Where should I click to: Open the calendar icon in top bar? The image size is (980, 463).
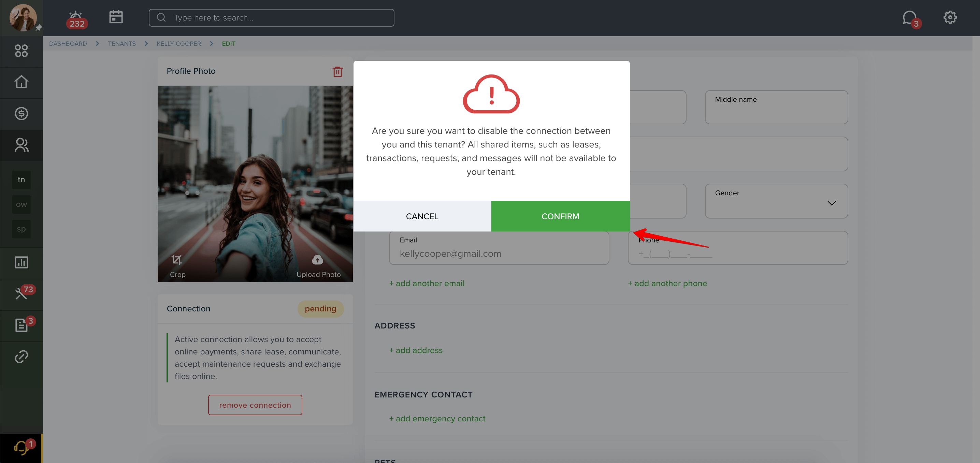tap(116, 17)
